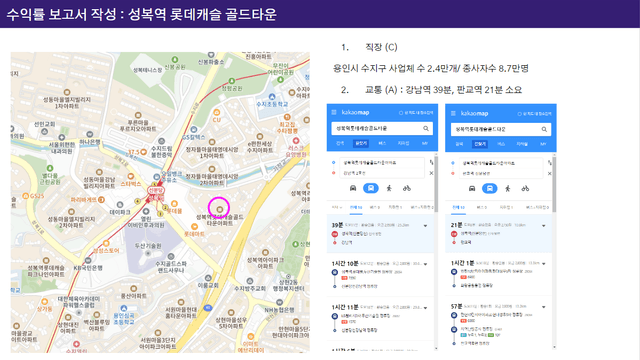Screen dimensions: 640x360
Task: Click destination field in 21분 panel
Action: click(501, 173)
